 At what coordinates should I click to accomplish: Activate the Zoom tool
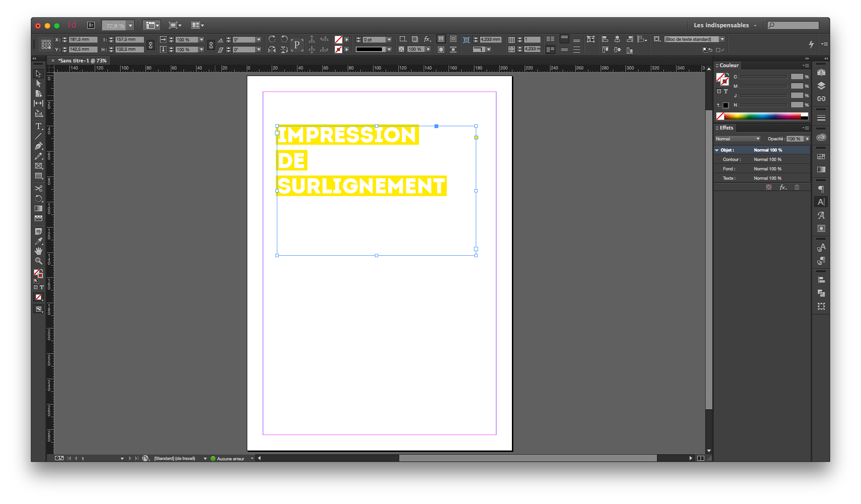coord(38,260)
